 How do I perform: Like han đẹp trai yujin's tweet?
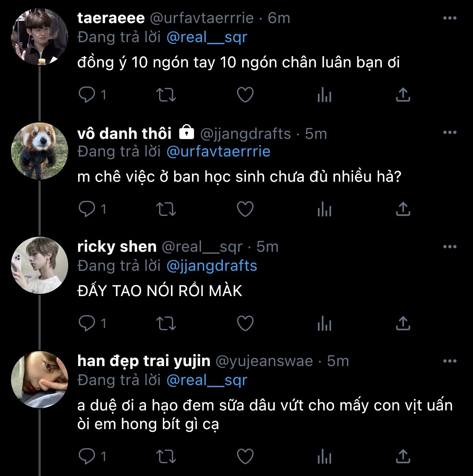[x=245, y=457]
